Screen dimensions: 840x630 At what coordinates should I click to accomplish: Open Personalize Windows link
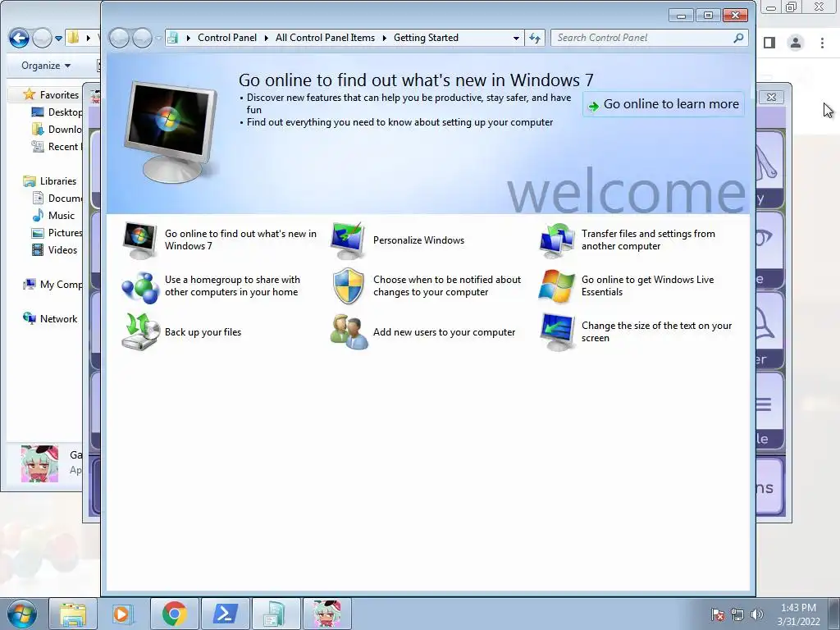[418, 240]
